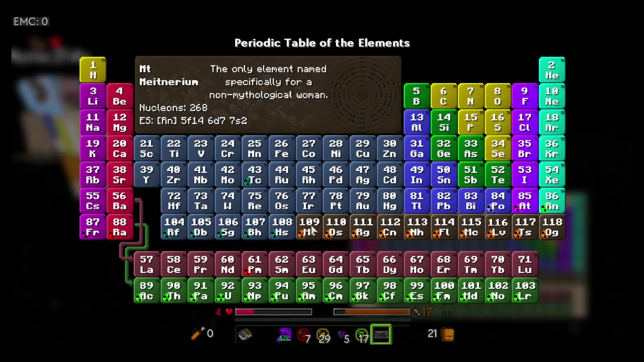The width and height of the screenshot is (644, 362).
Task: Click the Mercury (80 Hg) tile
Action: click(x=390, y=201)
